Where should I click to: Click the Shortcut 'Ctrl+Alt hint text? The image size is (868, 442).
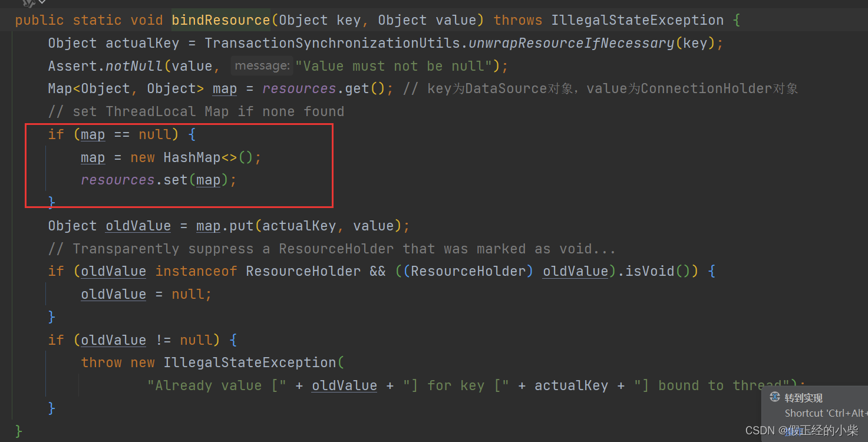[x=826, y=413]
